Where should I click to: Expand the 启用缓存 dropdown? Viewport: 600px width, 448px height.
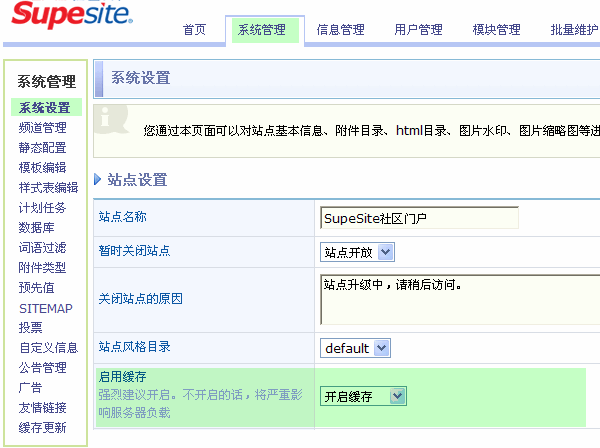point(363,396)
